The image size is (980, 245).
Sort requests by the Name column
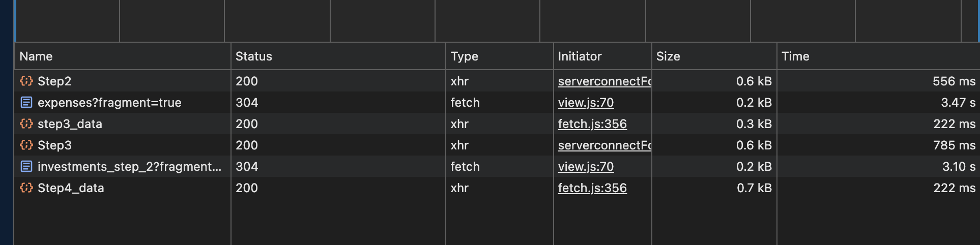click(x=36, y=56)
